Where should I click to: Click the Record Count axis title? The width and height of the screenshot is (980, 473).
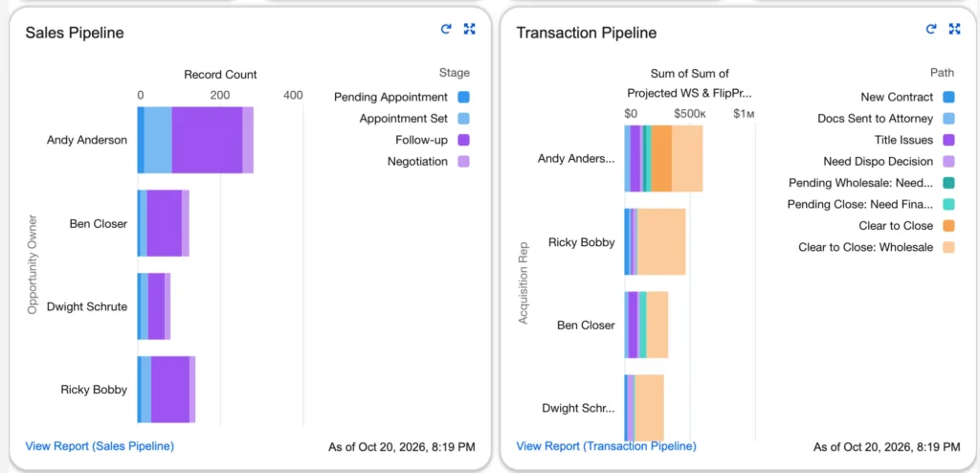click(x=220, y=75)
